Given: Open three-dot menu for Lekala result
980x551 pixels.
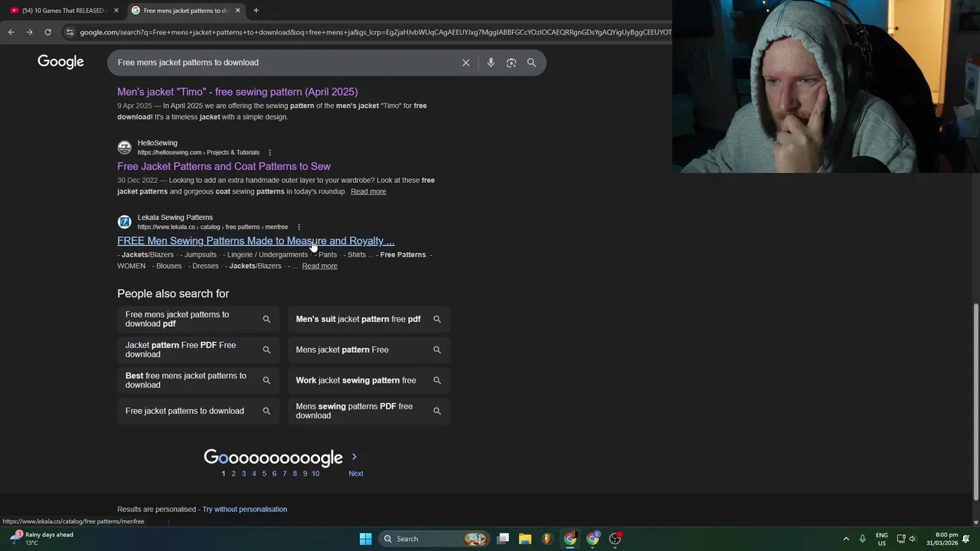Looking at the screenshot, I should (299, 227).
